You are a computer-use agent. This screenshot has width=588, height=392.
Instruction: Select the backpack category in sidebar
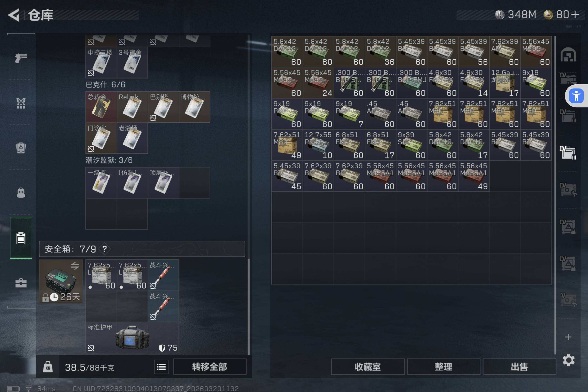point(21,193)
